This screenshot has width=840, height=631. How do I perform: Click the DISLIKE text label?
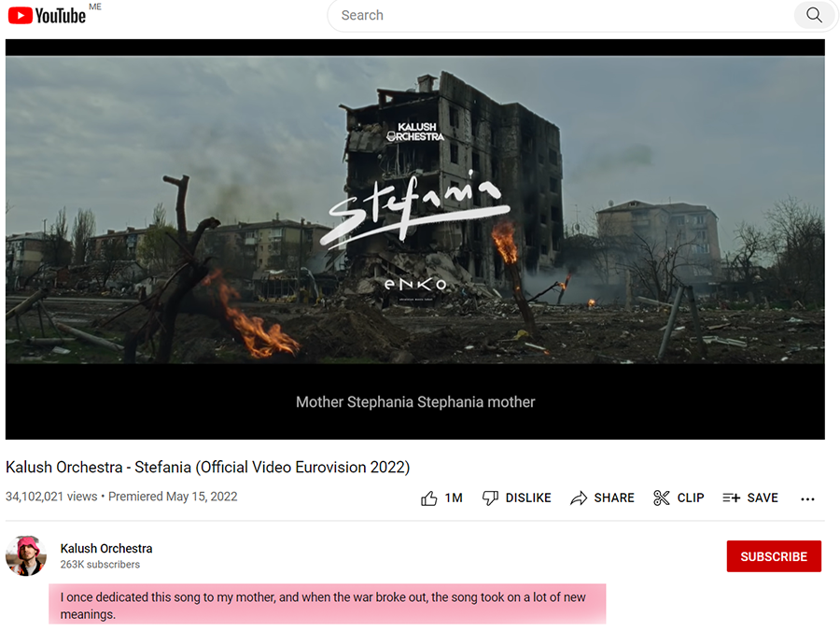click(x=528, y=498)
